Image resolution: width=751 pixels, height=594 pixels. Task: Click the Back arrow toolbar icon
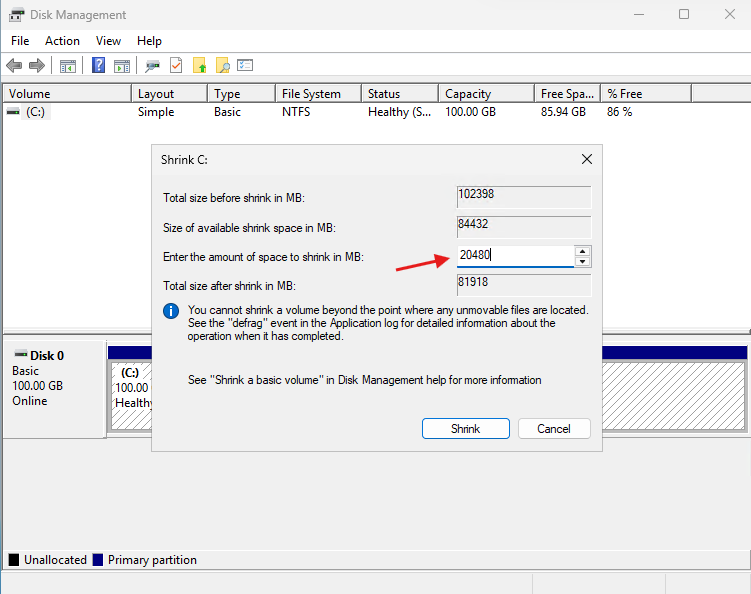14,66
